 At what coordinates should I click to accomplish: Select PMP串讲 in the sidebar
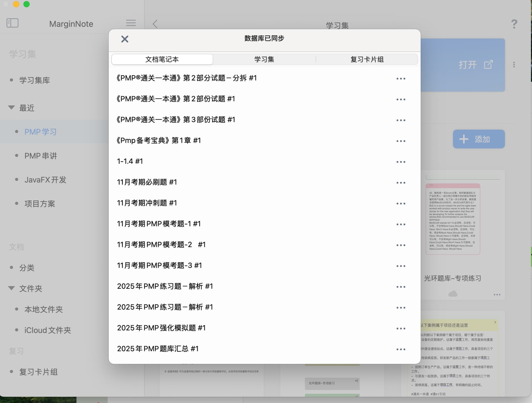(x=41, y=156)
